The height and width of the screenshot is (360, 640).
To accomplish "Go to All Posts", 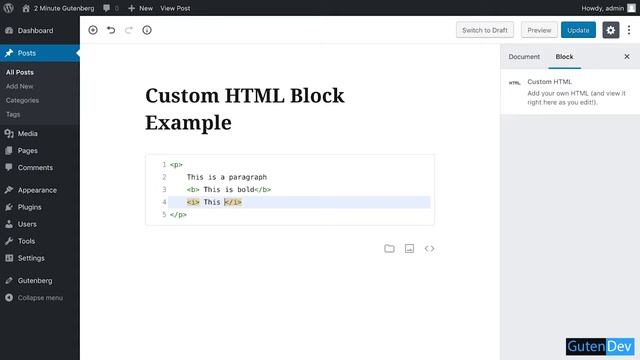I will pos(20,72).
